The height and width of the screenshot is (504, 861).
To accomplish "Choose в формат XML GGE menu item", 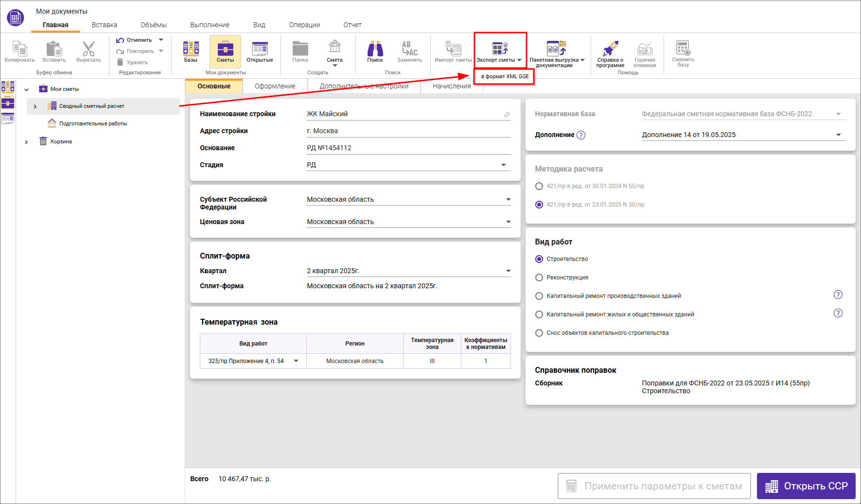I will 505,77.
